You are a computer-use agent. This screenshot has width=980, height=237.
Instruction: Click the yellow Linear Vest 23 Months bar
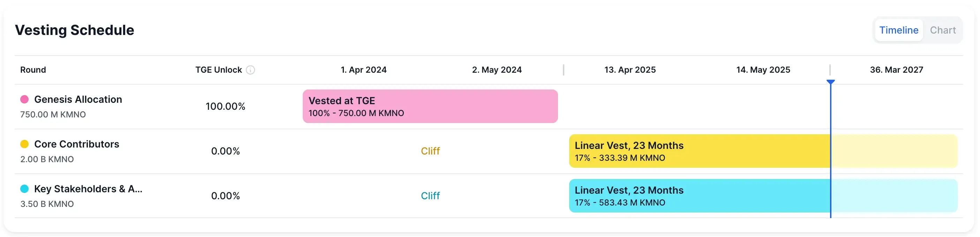699,151
